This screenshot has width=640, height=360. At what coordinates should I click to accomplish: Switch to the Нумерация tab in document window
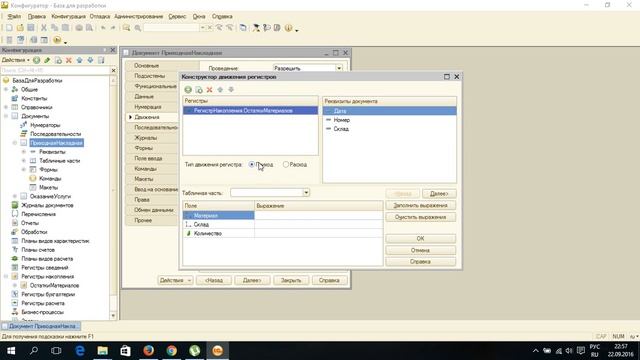coord(148,107)
